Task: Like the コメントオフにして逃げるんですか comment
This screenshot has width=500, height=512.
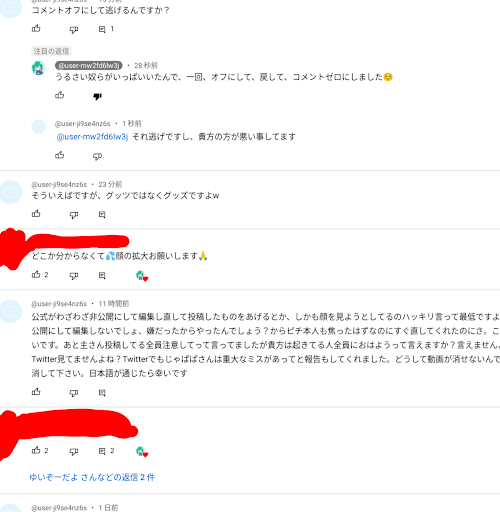Action: [36, 29]
